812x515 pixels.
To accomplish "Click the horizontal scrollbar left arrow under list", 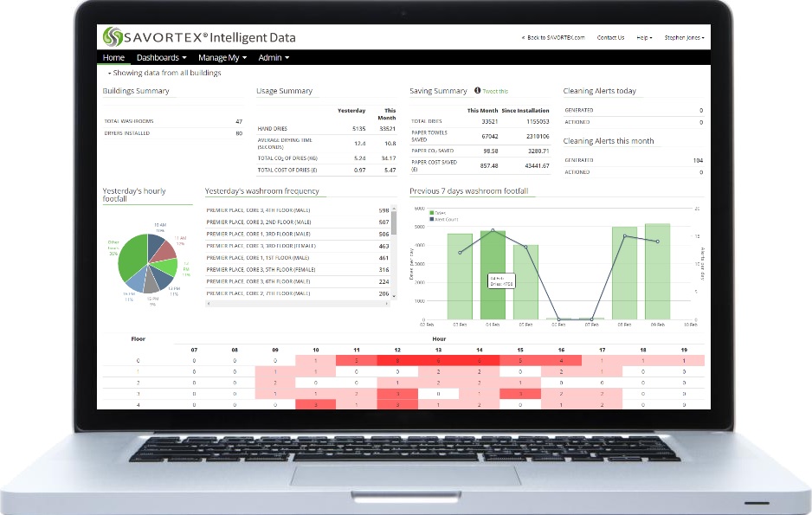I will (x=208, y=304).
